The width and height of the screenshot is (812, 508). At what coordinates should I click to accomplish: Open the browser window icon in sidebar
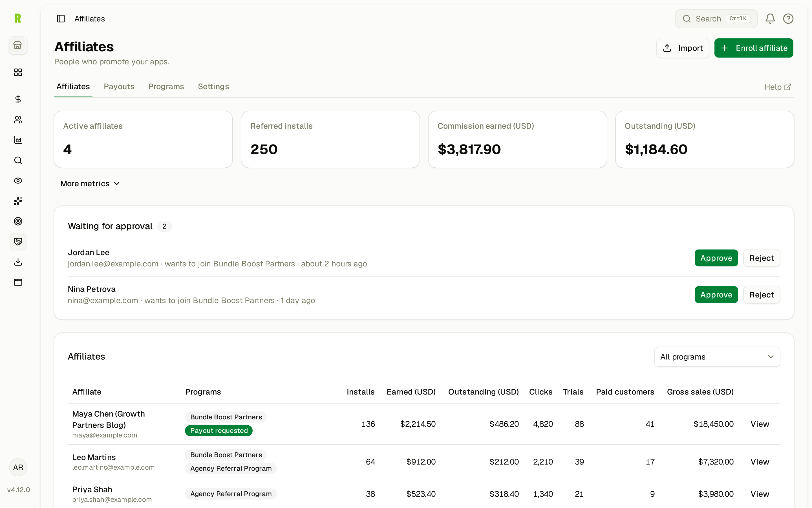click(x=18, y=282)
